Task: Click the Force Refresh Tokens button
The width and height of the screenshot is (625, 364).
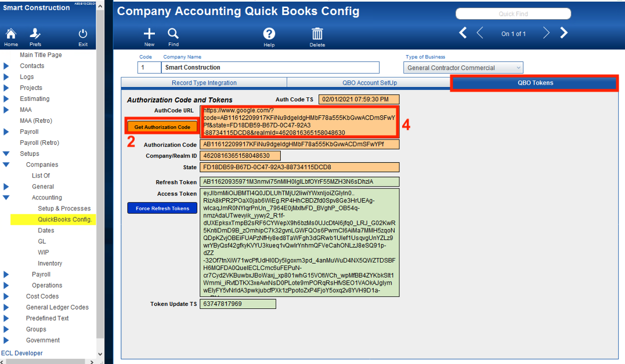Action: pyautogui.click(x=162, y=208)
